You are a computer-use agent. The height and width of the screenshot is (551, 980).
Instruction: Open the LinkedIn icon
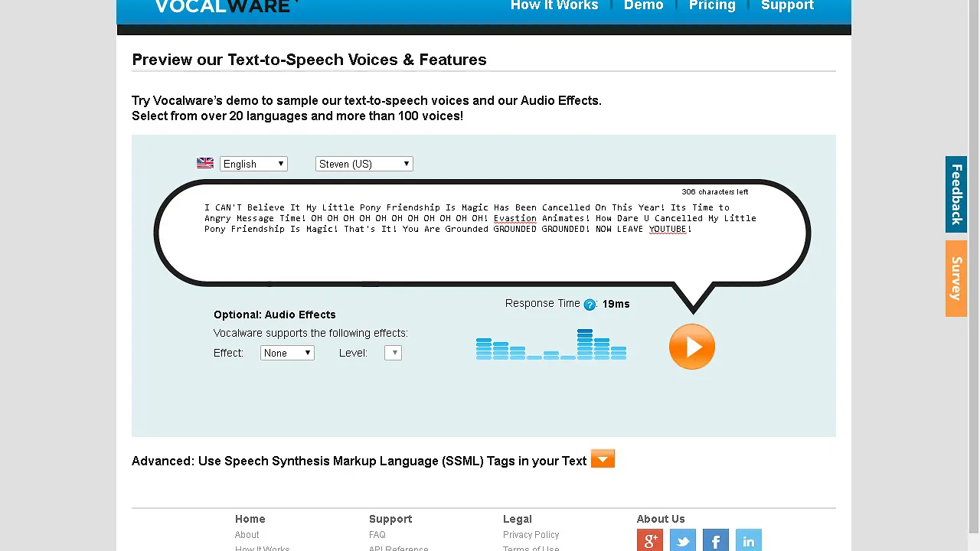tap(749, 540)
